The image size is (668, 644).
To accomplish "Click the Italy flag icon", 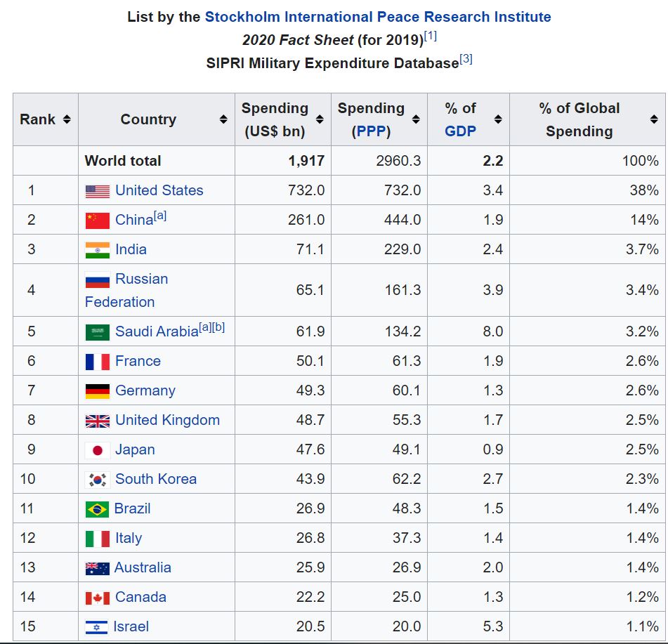I will (x=97, y=539).
